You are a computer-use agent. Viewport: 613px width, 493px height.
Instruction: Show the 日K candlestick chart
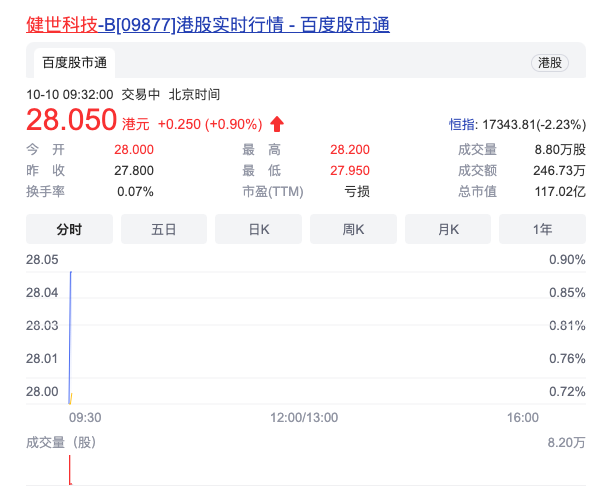[x=258, y=229]
